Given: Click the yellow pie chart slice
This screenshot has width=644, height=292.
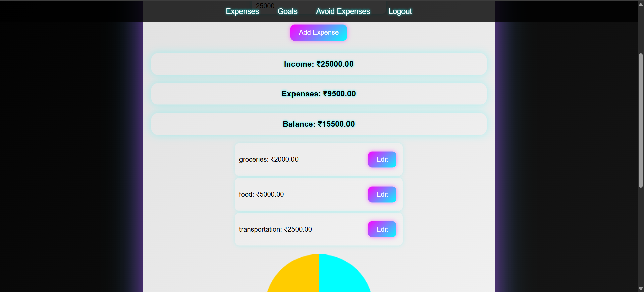Looking at the screenshot, I should click(297, 276).
